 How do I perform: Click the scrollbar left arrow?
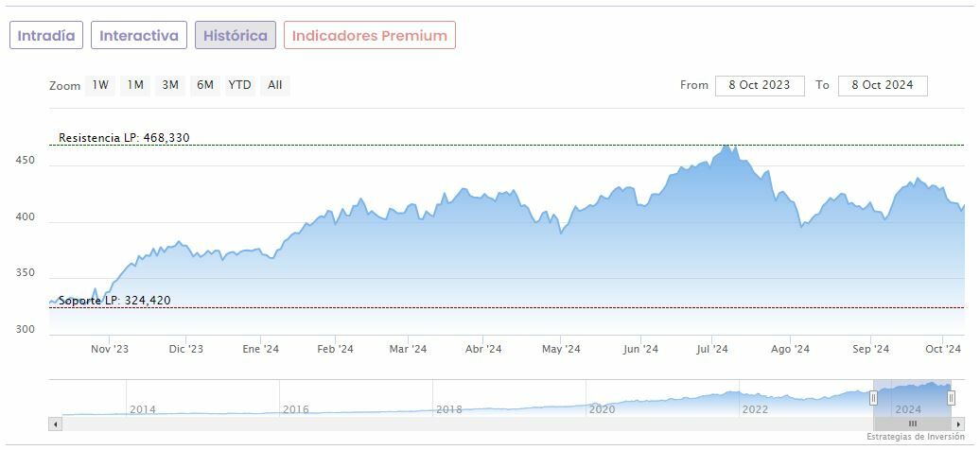coord(55,424)
